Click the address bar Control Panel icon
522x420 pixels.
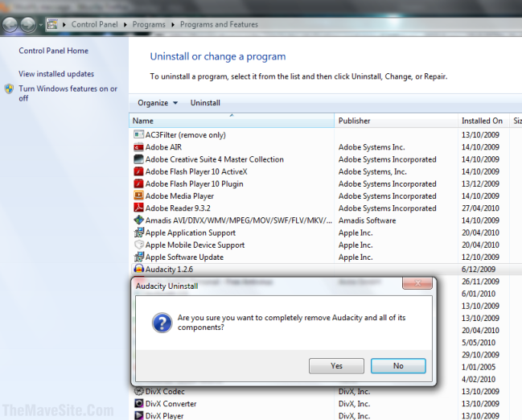click(x=52, y=24)
